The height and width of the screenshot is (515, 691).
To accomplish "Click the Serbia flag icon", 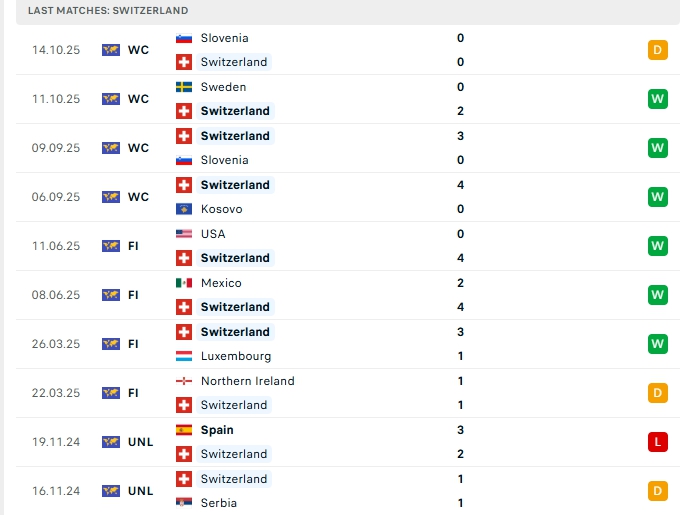I will [184, 503].
